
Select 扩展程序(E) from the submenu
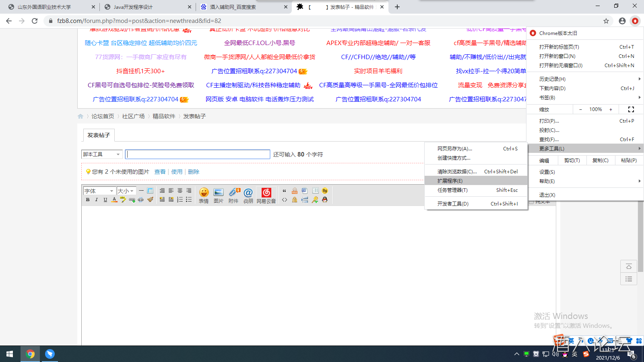click(450, 181)
